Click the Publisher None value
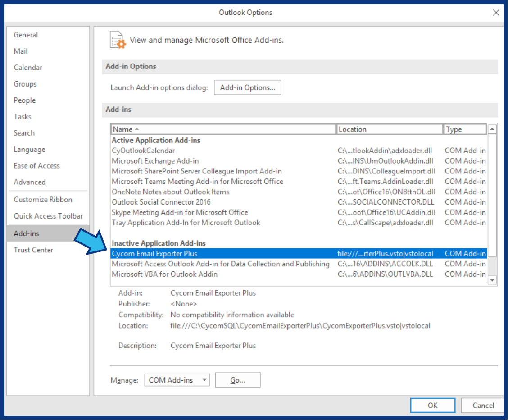508x420 pixels. coord(184,304)
